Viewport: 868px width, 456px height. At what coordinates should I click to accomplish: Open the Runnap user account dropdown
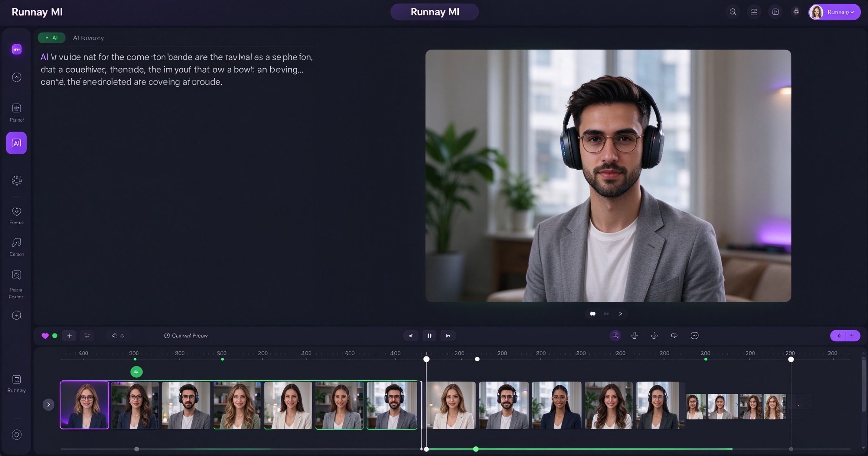(x=834, y=12)
